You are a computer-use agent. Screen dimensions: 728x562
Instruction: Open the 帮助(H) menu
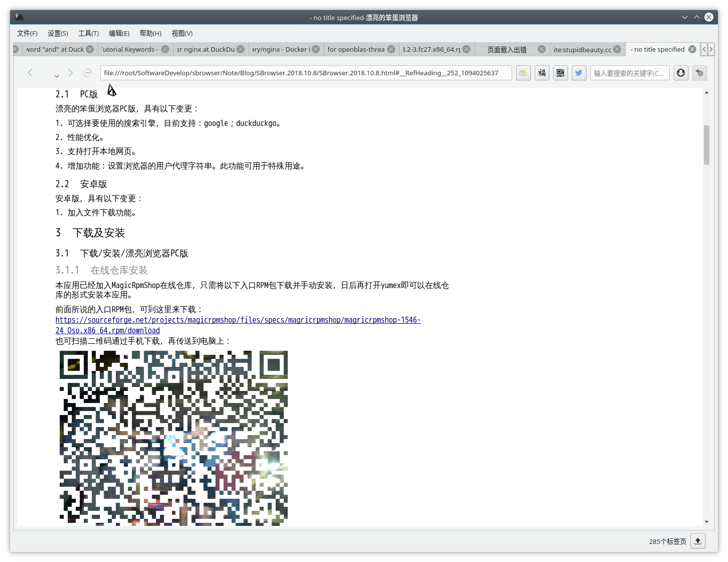coord(150,33)
